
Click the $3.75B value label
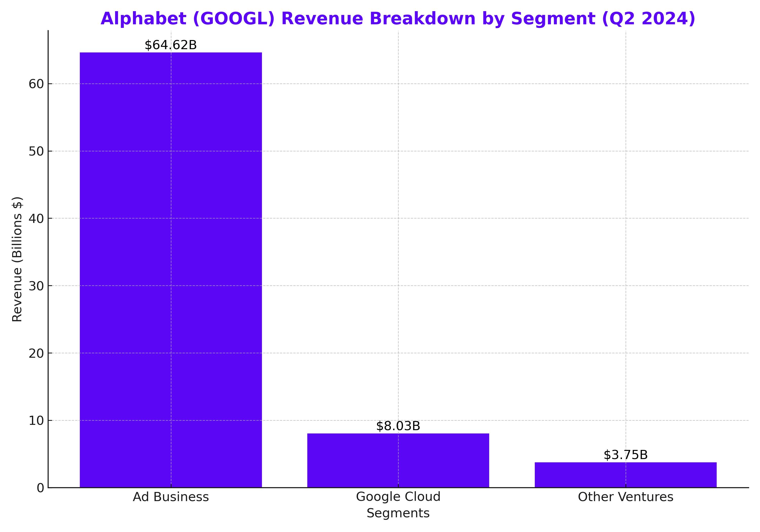626,455
